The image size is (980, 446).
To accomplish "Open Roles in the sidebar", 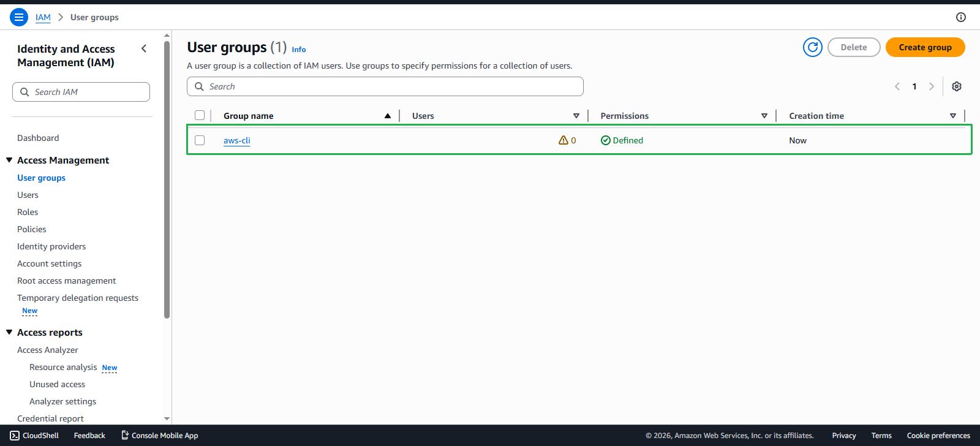I will [28, 212].
